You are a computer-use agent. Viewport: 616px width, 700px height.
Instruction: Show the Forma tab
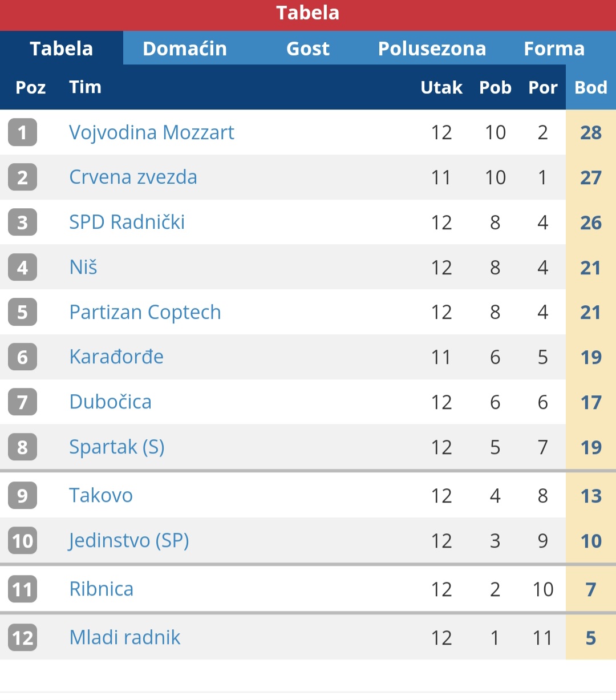pos(554,48)
